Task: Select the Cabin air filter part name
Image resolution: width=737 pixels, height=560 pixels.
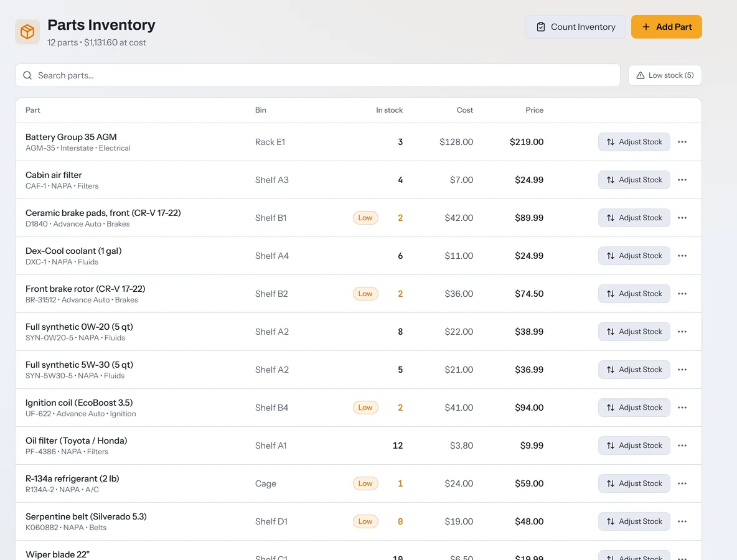Action: (x=54, y=175)
